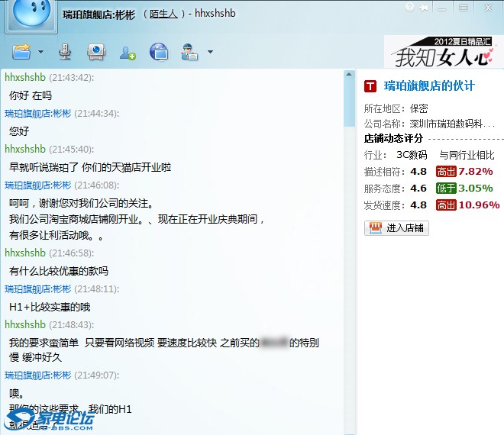Click the 低于 3.05% rating badge
This screenshot has width=504, height=435.
point(464,188)
